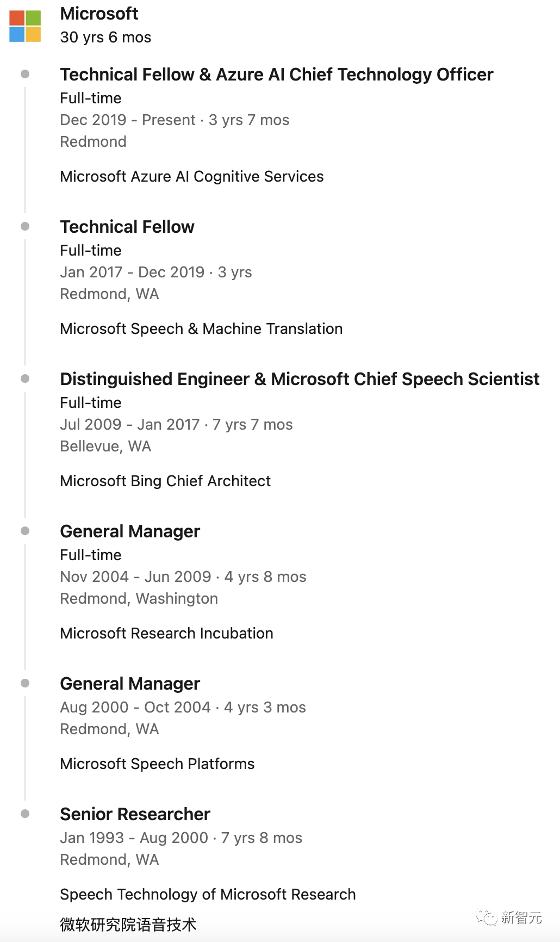Click the Senior Researcher position title

pyautogui.click(x=135, y=814)
